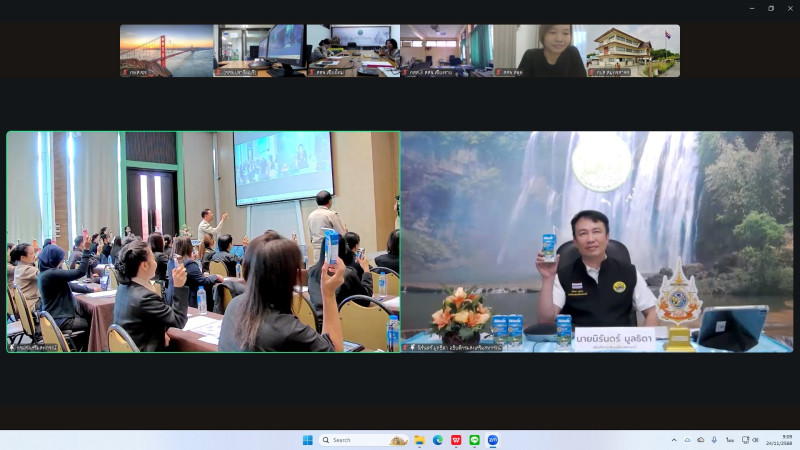Open the Zoom app in the taskbar

493,440
